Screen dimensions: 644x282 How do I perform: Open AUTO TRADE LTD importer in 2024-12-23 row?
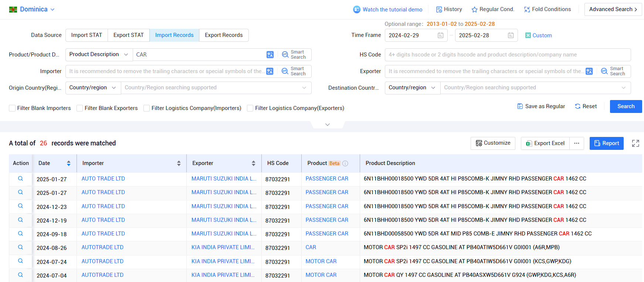[x=103, y=206]
